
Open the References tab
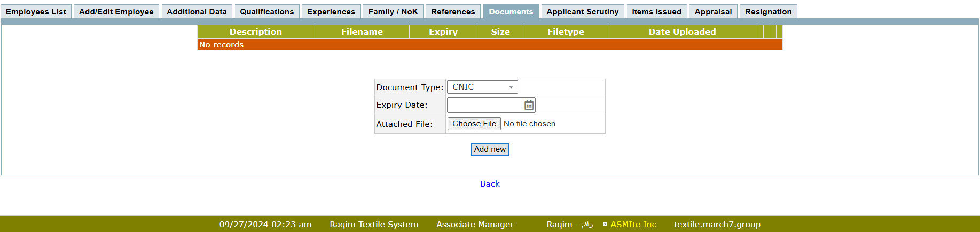click(x=453, y=12)
